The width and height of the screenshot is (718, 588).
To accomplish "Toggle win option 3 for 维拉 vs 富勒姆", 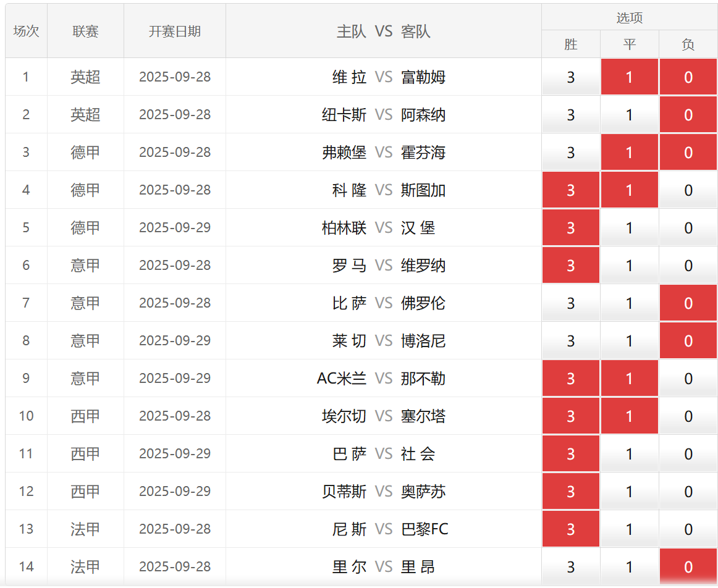I will click(570, 77).
